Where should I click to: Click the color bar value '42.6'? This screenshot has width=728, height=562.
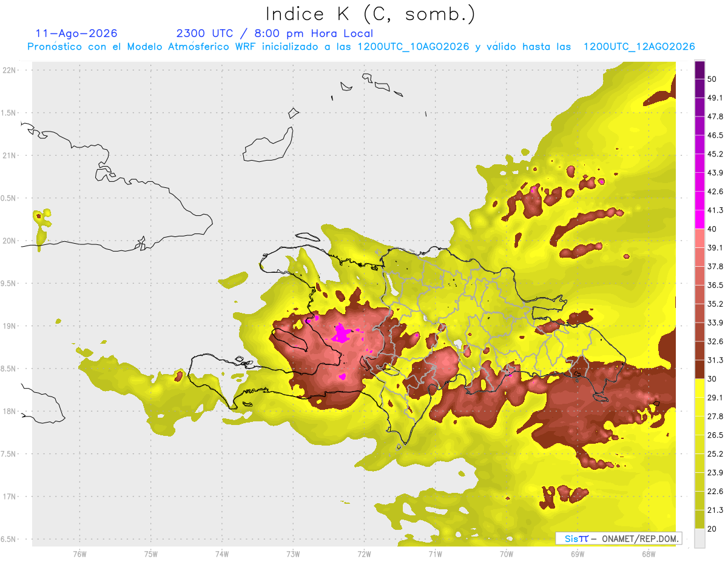coord(715,192)
